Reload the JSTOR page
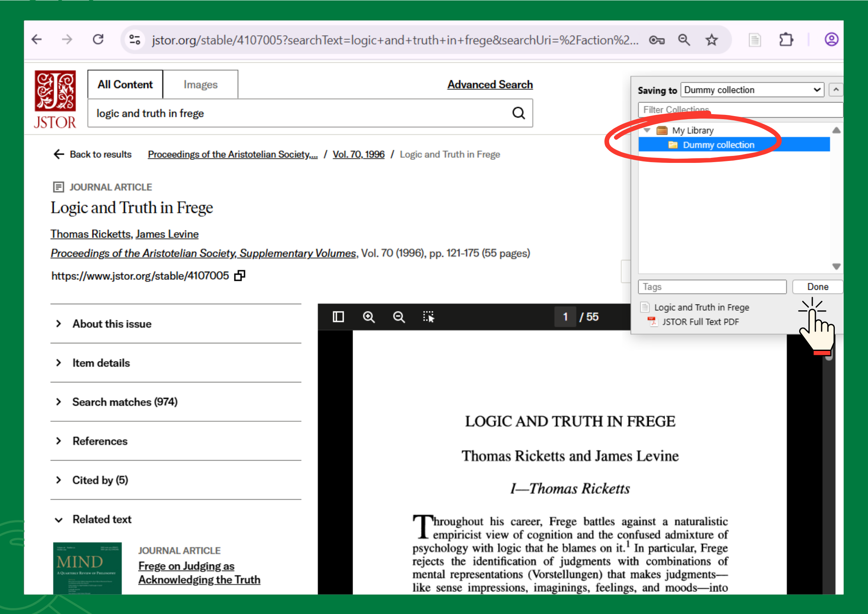This screenshot has width=868, height=614. tap(98, 39)
